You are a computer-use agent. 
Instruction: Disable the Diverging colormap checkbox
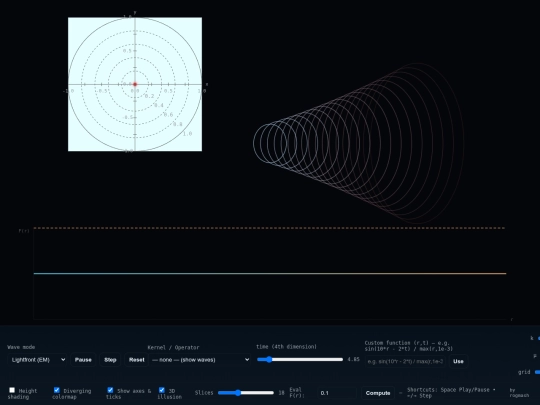pos(57,390)
